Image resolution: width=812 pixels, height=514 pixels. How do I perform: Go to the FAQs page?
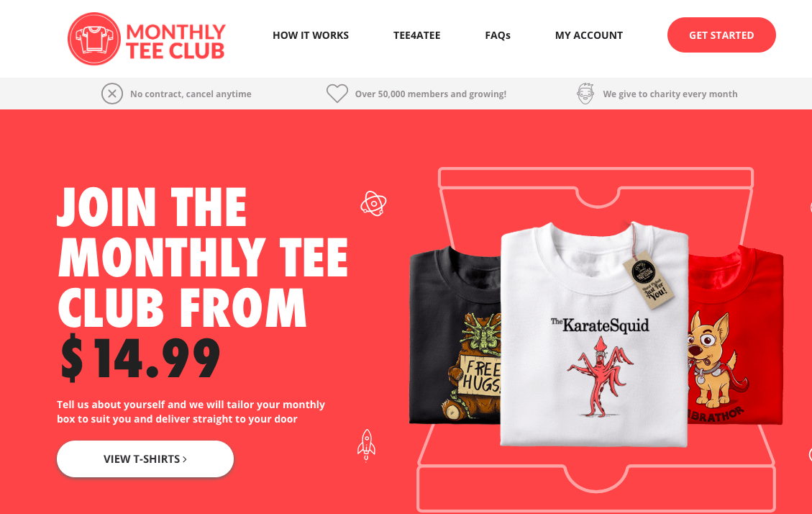pyautogui.click(x=498, y=35)
